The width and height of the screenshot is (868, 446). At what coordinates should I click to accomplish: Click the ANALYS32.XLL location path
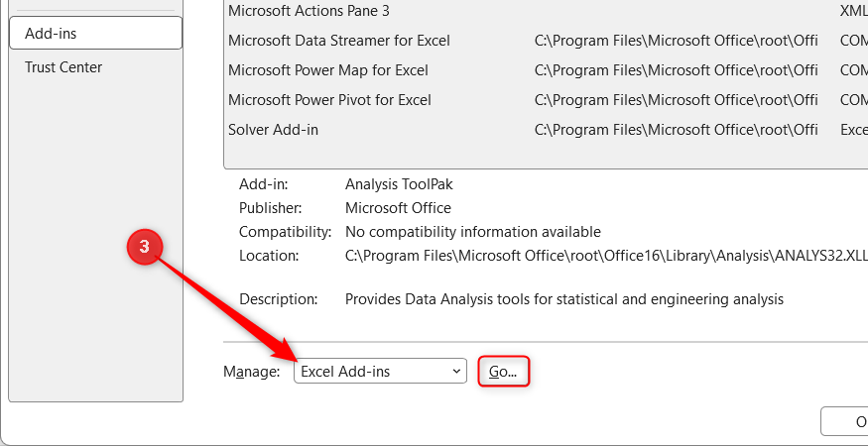click(x=606, y=256)
